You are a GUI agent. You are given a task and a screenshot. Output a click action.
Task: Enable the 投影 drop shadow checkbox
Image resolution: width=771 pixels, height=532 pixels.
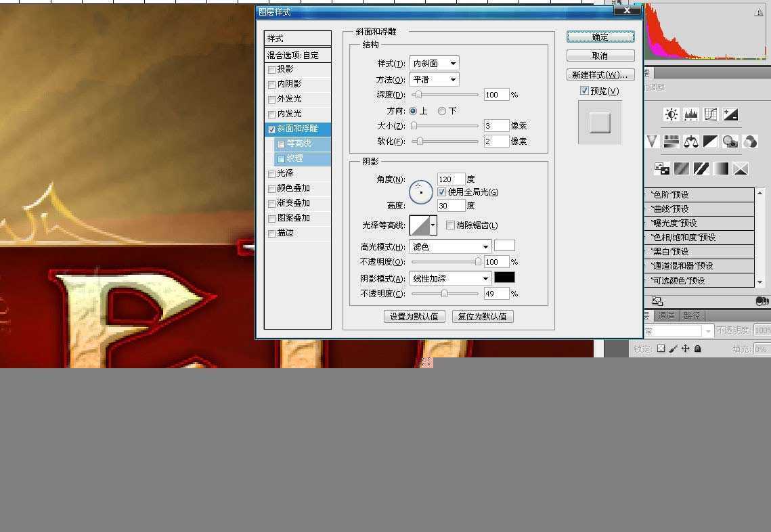coord(271,70)
